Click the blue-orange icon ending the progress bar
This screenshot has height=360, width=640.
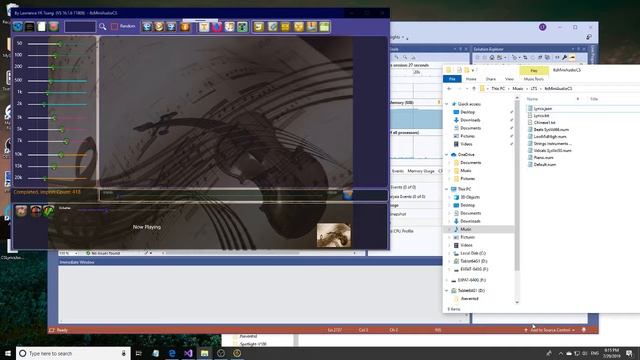tap(348, 195)
